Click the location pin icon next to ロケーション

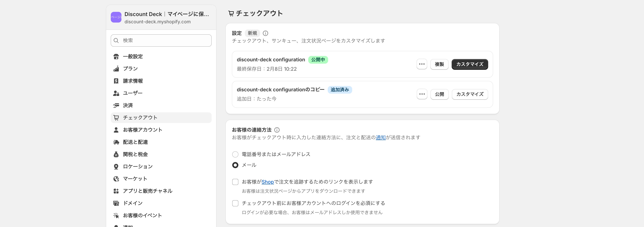(116, 167)
